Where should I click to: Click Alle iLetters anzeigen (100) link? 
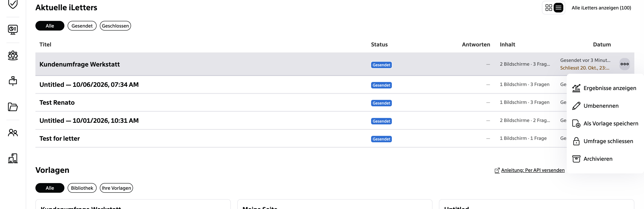601,8
